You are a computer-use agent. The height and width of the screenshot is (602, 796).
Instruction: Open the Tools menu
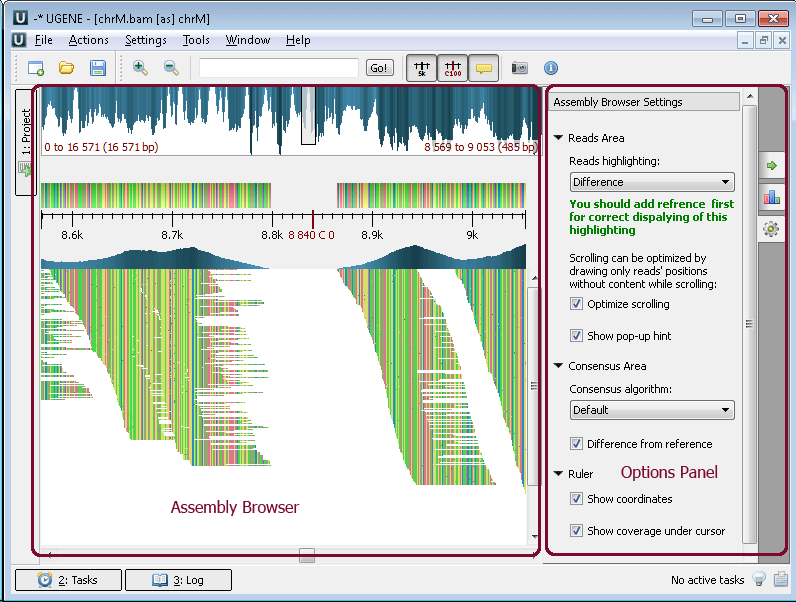coord(196,40)
